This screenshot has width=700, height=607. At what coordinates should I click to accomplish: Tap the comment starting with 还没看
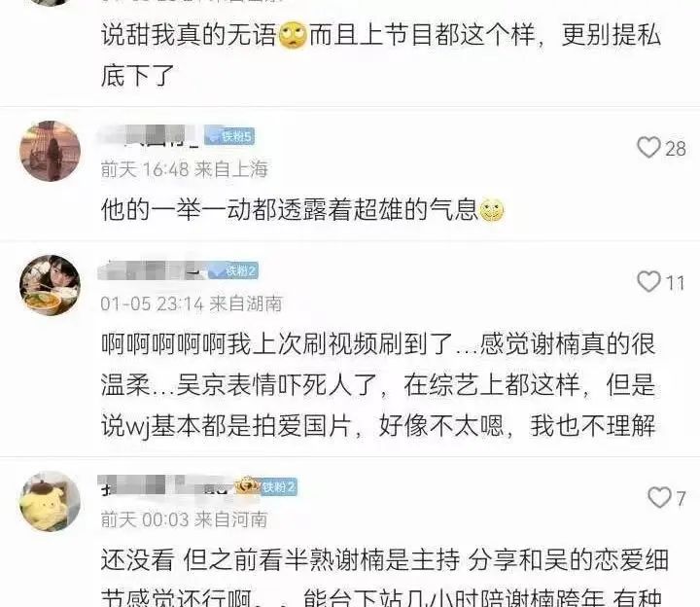[x=384, y=580]
